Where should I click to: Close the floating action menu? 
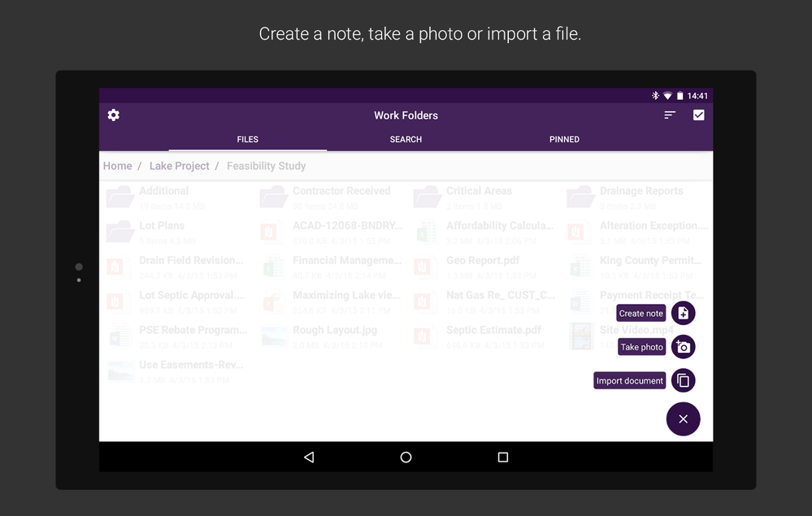pos(683,418)
